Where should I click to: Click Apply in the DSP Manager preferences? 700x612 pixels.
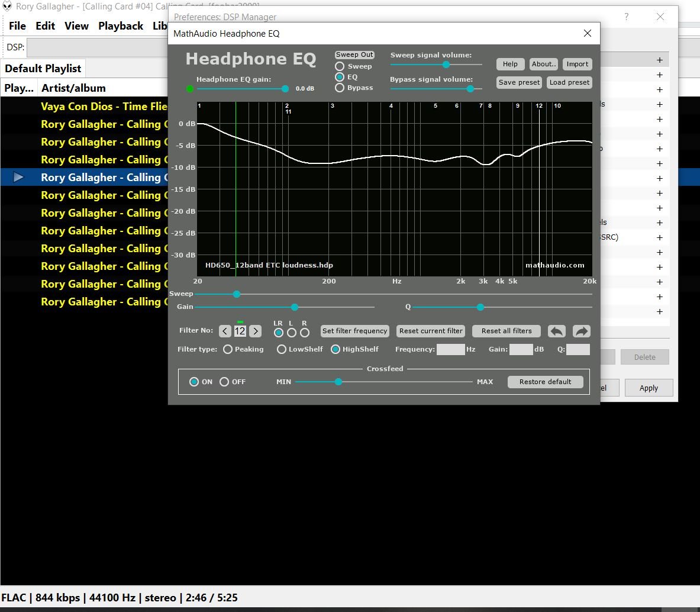tap(649, 388)
